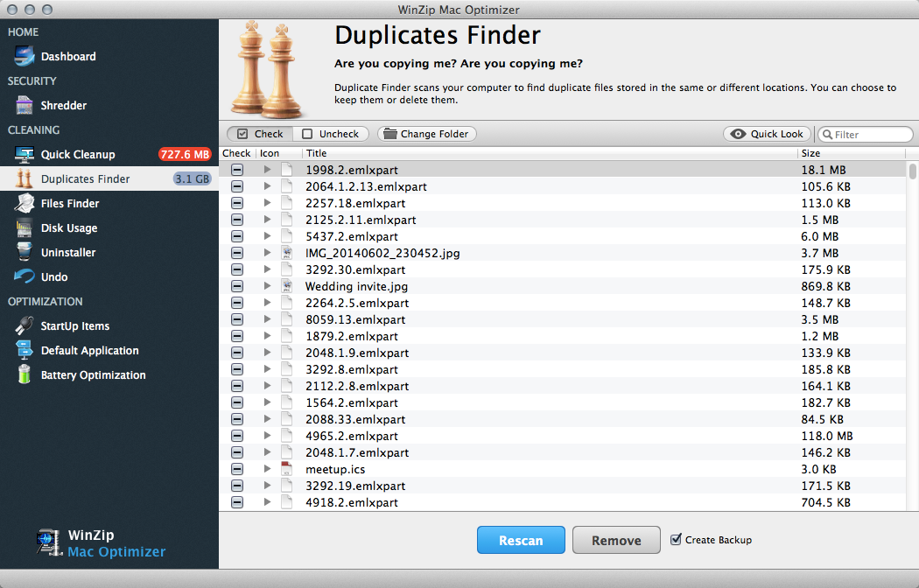Open Disk Usage icon in sidebar
Image resolution: width=919 pixels, height=588 pixels.
tap(25, 228)
